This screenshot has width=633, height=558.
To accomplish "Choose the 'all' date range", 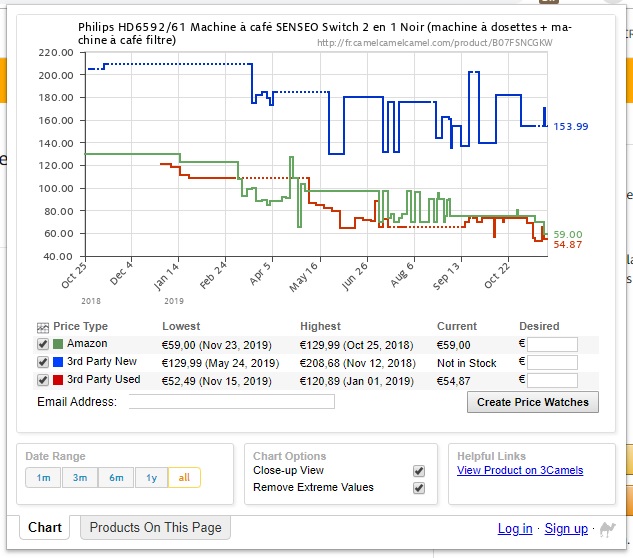I will pyautogui.click(x=184, y=478).
